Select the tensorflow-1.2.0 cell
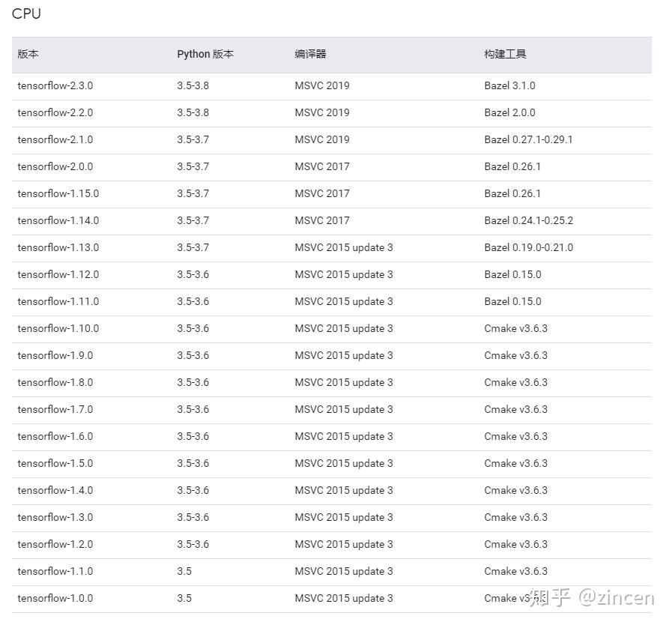 coord(55,545)
